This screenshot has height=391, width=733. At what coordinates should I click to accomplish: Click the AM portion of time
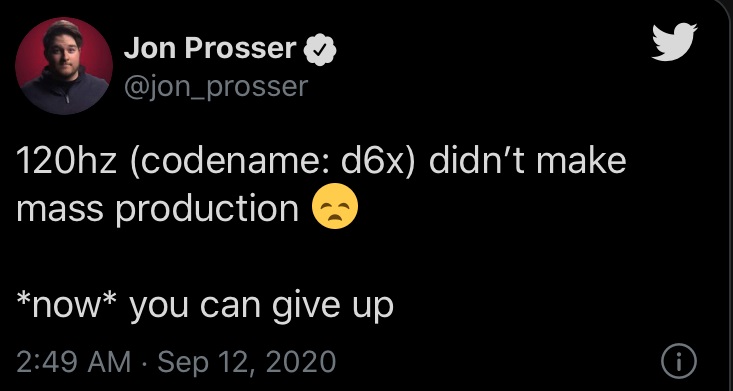point(110,362)
